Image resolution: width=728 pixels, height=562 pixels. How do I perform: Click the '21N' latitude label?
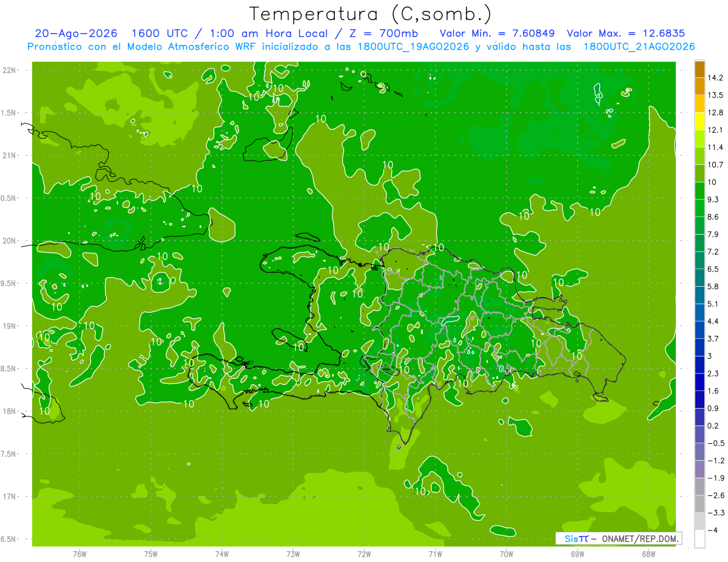coord(10,155)
